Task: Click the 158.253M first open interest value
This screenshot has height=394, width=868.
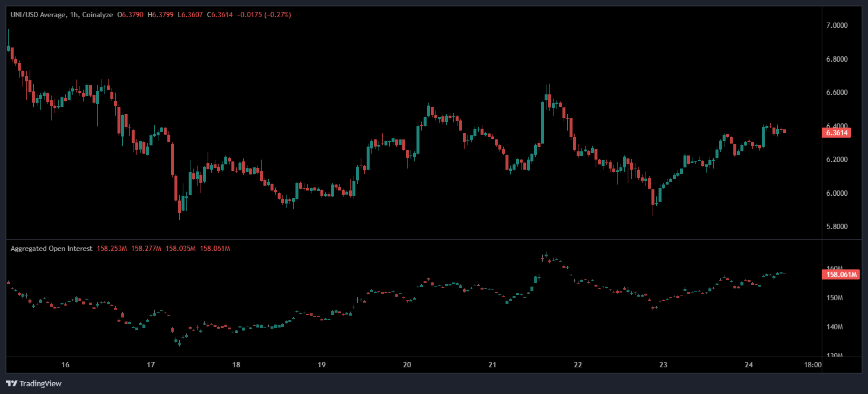Action: 111,249
